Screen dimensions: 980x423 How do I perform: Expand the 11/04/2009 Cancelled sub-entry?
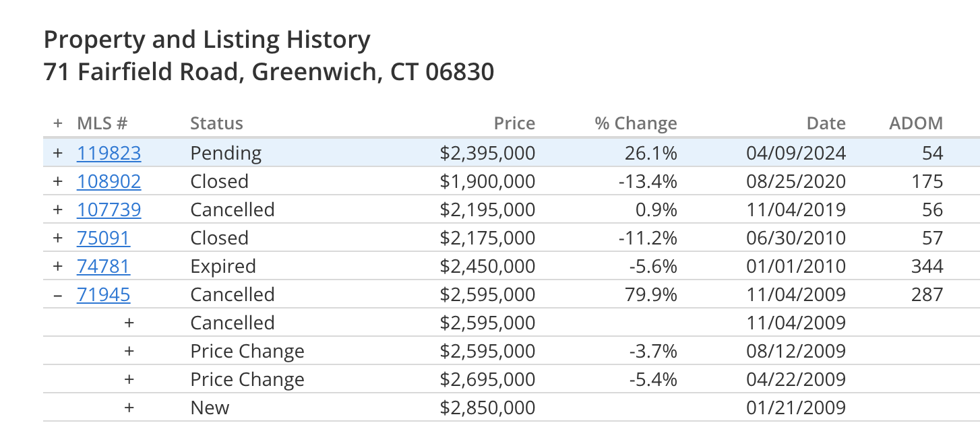[x=129, y=323]
